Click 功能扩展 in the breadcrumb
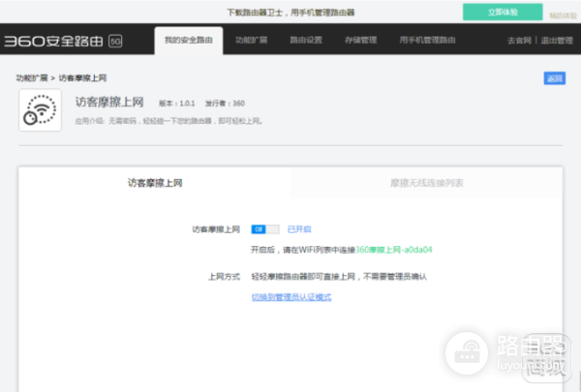The image size is (581, 392). tap(32, 77)
